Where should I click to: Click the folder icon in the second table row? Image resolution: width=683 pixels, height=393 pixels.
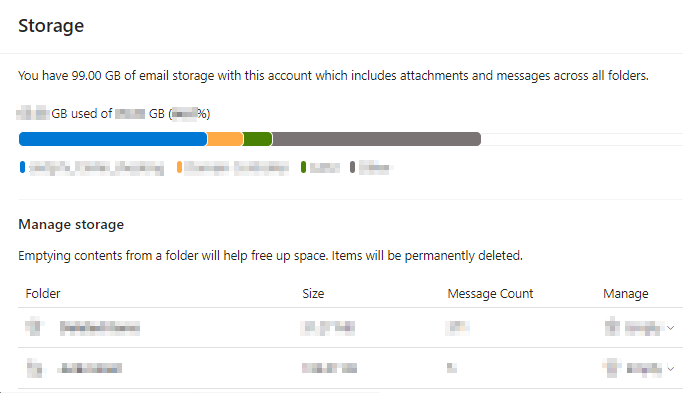coord(34,368)
